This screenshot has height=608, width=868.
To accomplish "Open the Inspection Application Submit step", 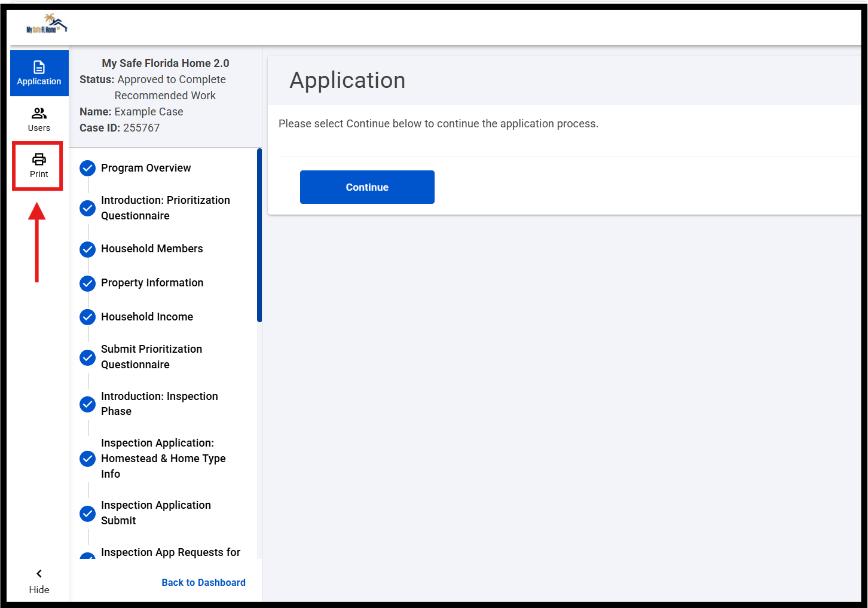I will click(x=156, y=513).
